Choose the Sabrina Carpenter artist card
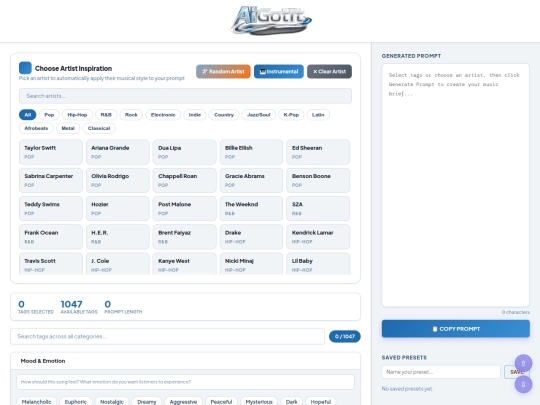Image resolution: width=540 pixels, height=405 pixels. 51,180
